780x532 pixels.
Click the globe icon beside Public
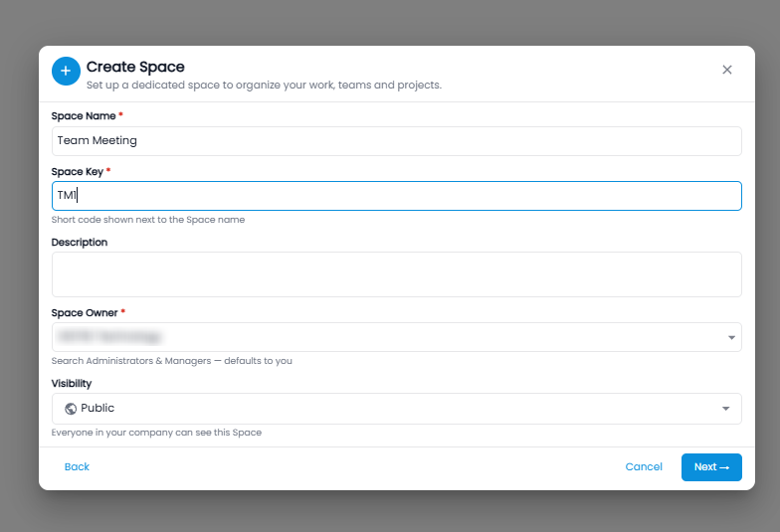(x=71, y=408)
